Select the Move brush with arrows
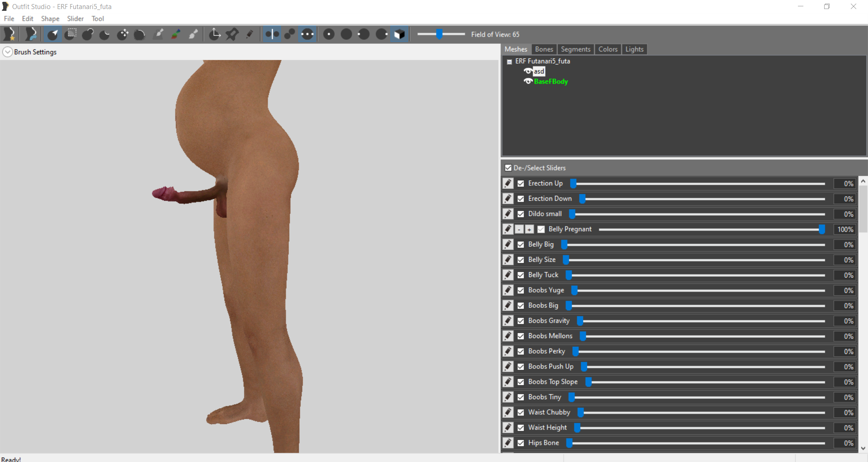The width and height of the screenshot is (868, 462). (123, 34)
